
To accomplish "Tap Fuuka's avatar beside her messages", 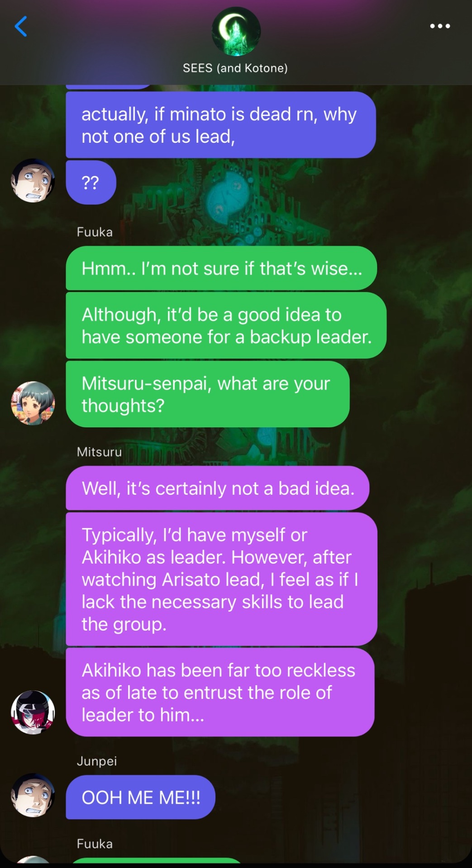I will [33, 403].
